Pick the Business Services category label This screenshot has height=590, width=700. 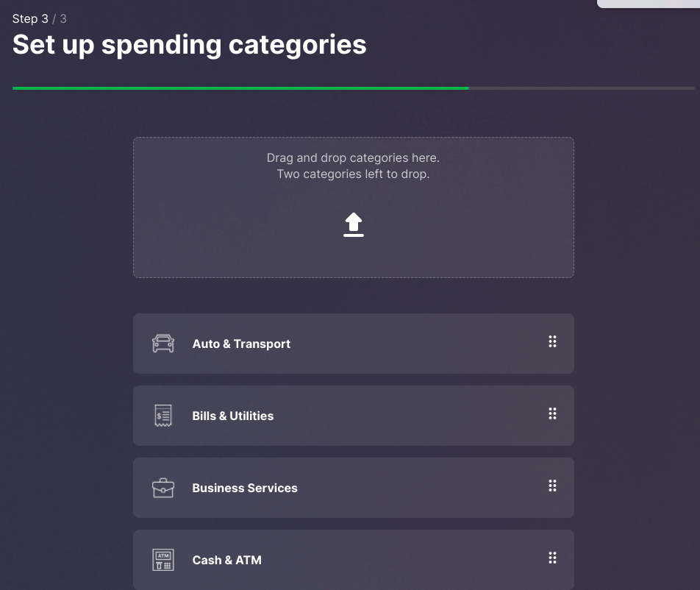tap(245, 488)
